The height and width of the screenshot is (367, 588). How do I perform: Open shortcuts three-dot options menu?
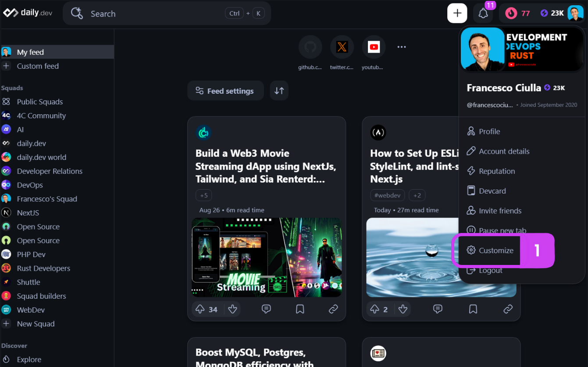[x=402, y=47]
